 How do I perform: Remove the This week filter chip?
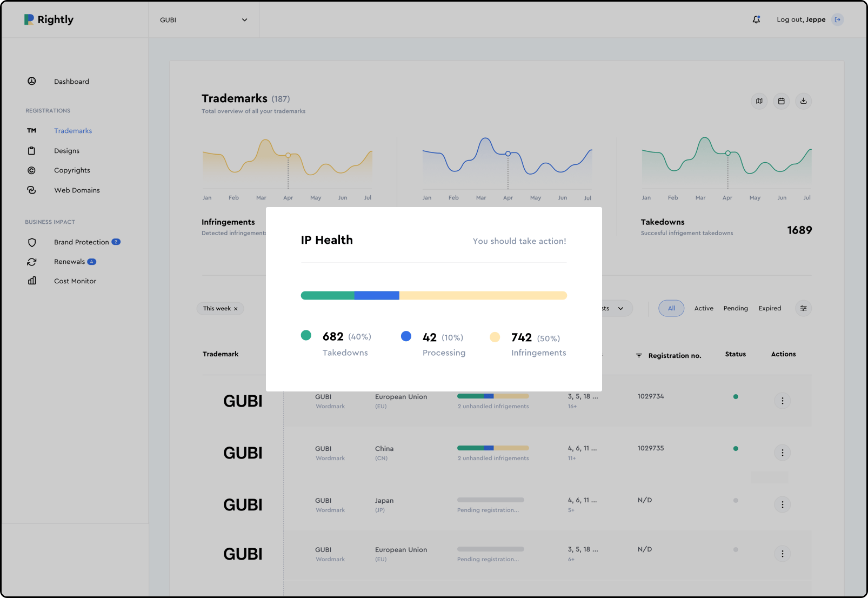click(236, 309)
